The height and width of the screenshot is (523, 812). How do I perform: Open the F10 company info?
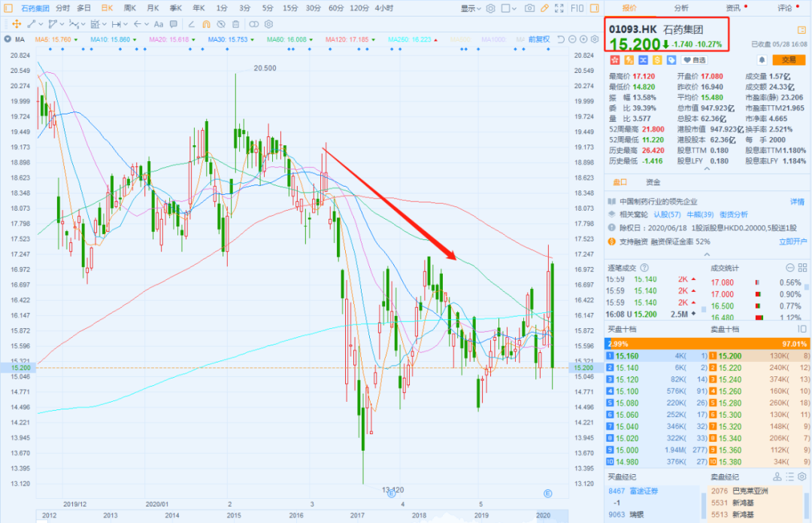(x=577, y=8)
